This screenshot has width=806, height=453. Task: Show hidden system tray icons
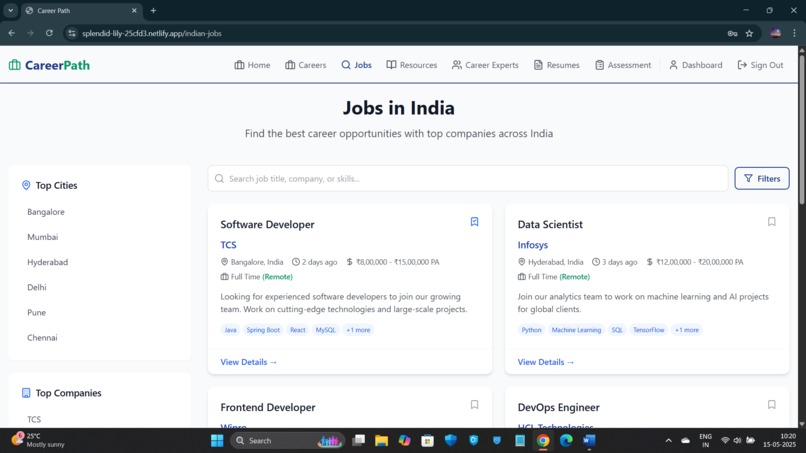pos(668,441)
